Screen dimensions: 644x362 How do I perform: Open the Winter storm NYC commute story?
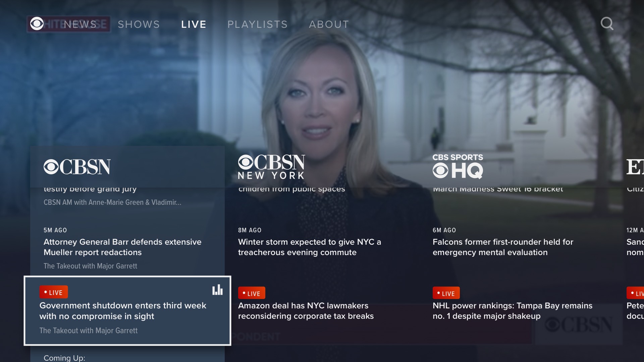(309, 247)
